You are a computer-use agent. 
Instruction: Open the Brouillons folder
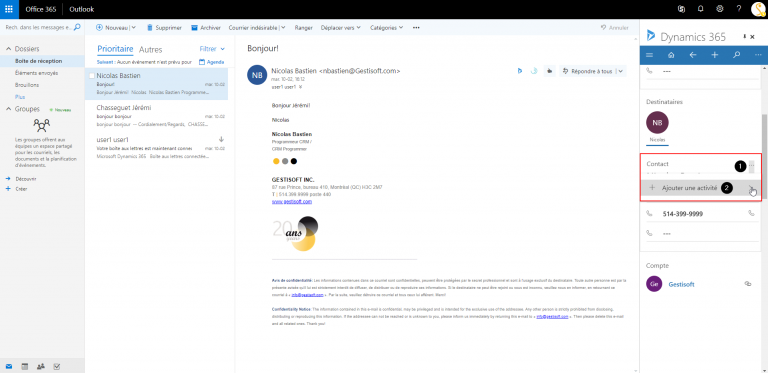[x=27, y=85]
